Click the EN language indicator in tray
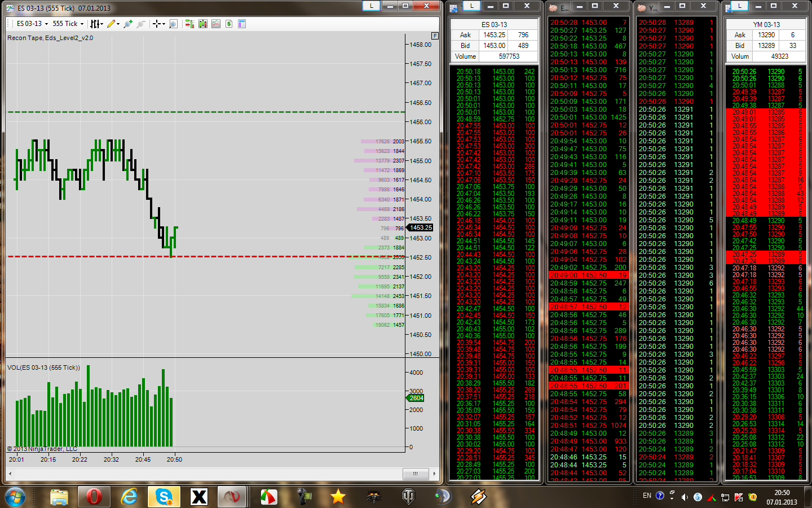The height and width of the screenshot is (508, 812). point(647,496)
